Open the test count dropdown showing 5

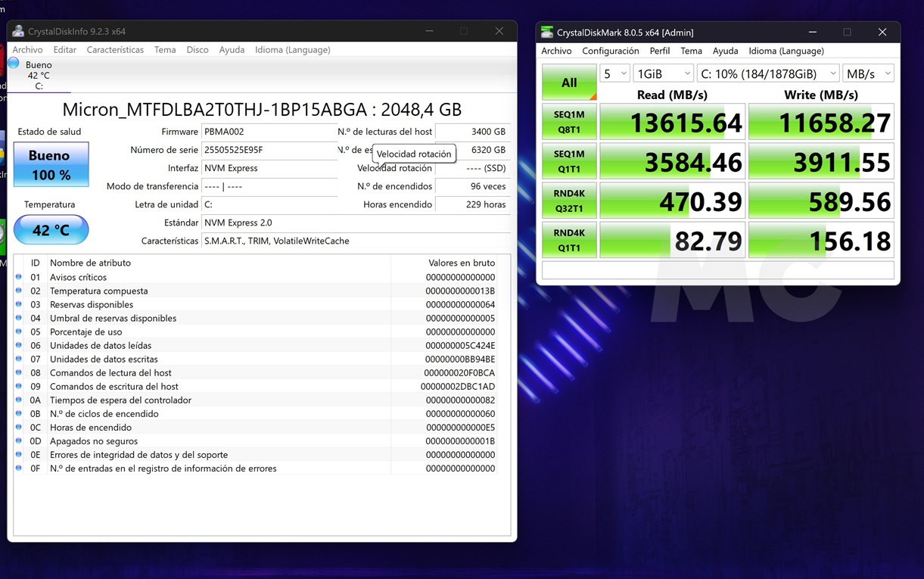click(614, 73)
